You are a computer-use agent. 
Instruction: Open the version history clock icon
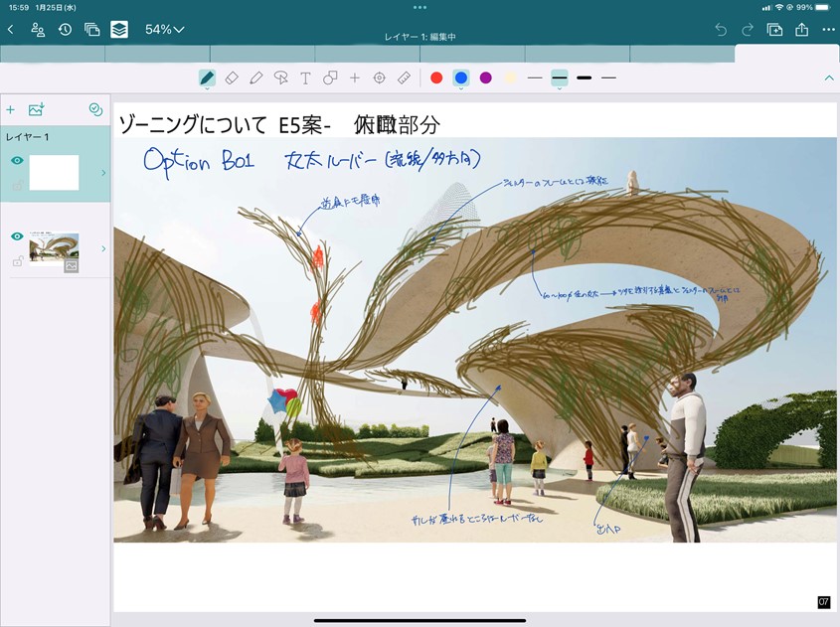pyautogui.click(x=65, y=30)
